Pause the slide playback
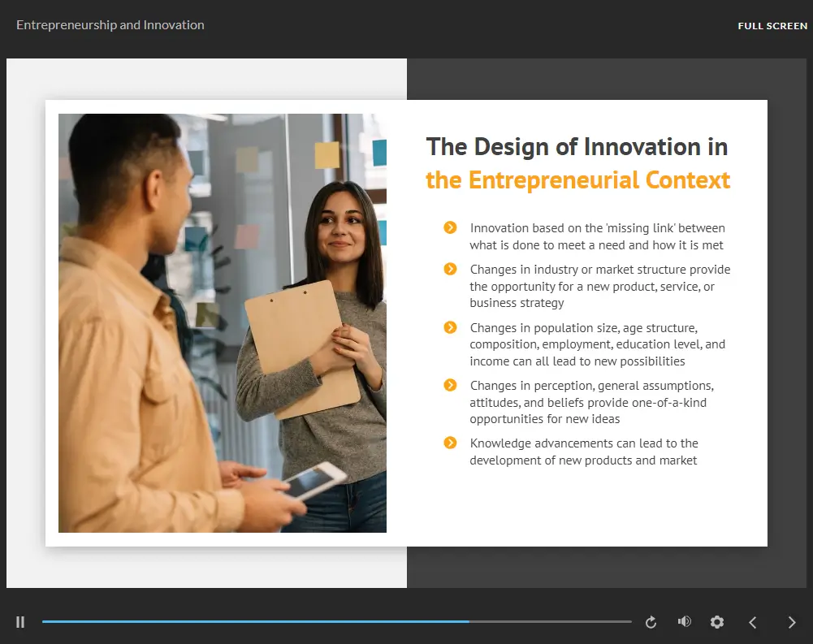This screenshot has height=644, width=813. (x=20, y=622)
